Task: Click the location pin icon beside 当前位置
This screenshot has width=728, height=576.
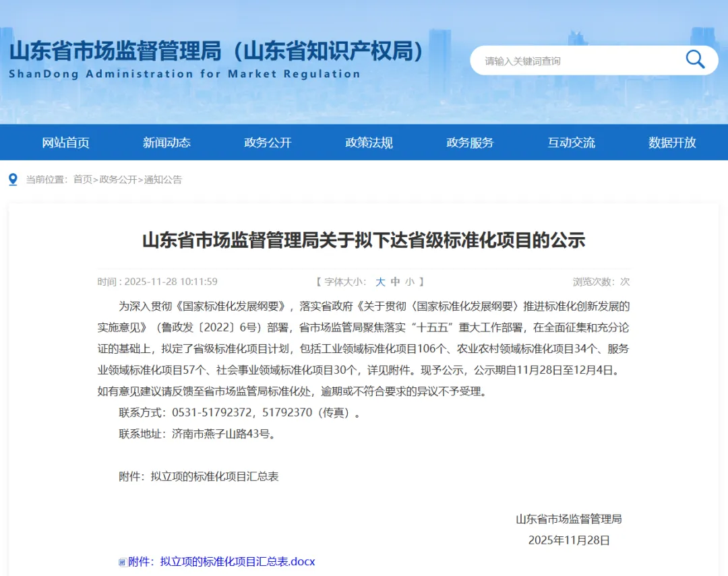Action: [13, 179]
